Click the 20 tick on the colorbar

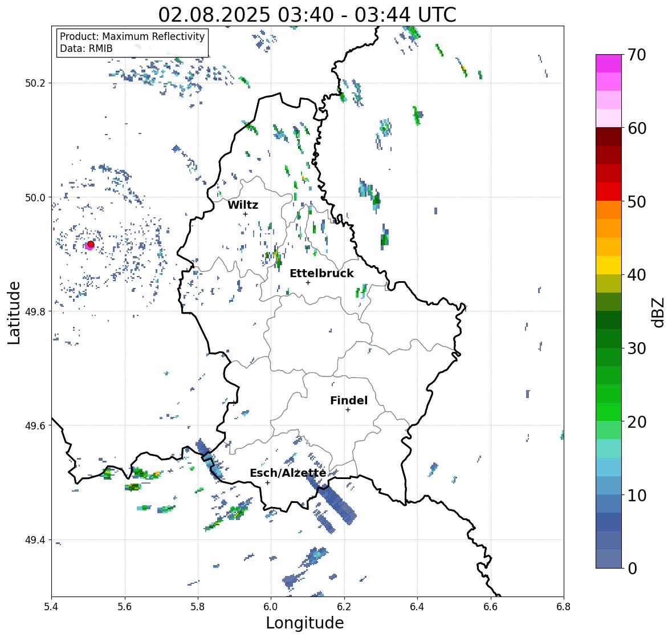point(637,422)
